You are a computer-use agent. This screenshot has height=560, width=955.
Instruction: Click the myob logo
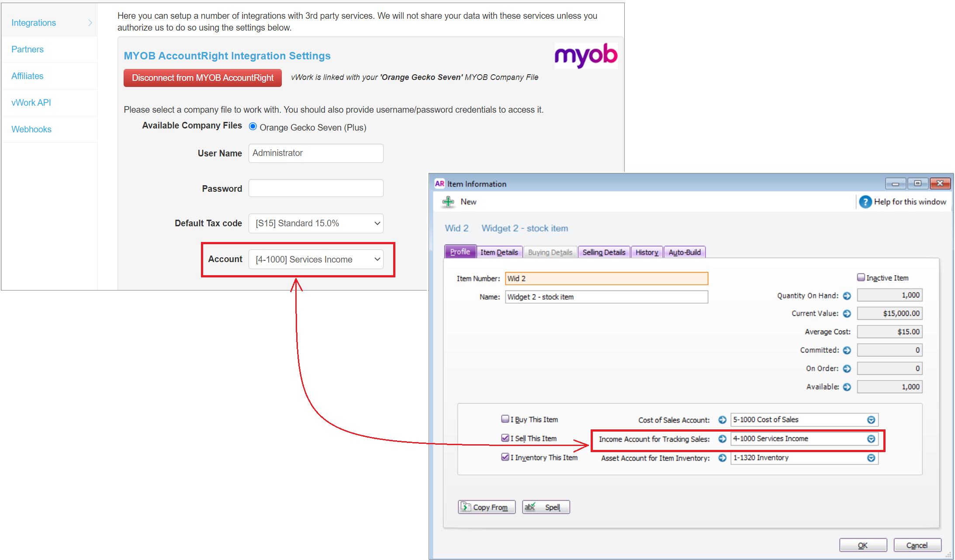(x=586, y=55)
